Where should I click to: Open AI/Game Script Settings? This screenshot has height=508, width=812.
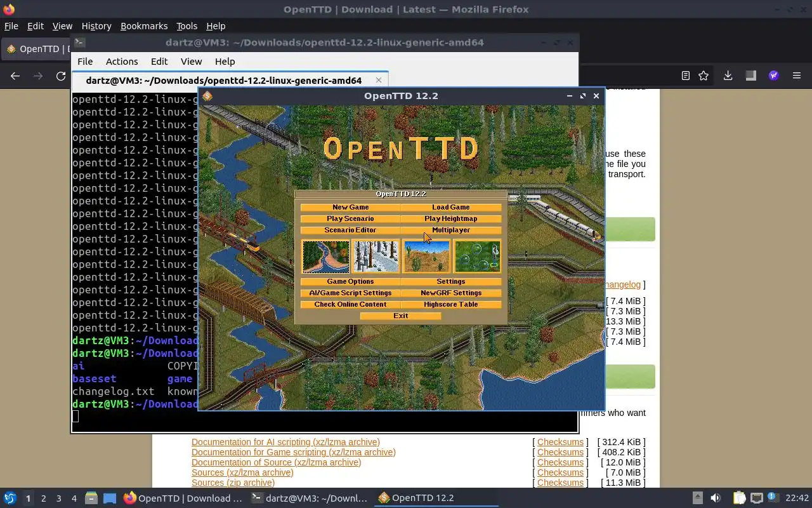coord(350,293)
